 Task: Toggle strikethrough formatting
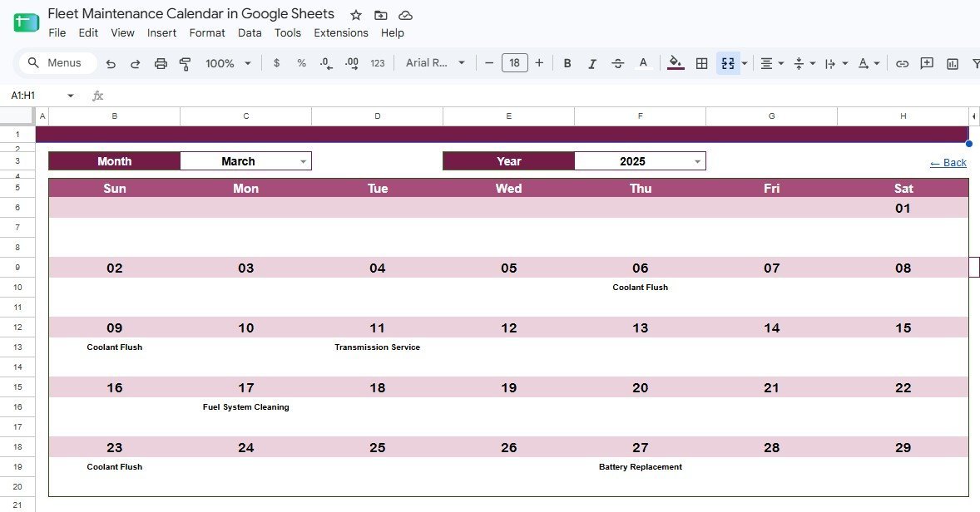tap(617, 63)
